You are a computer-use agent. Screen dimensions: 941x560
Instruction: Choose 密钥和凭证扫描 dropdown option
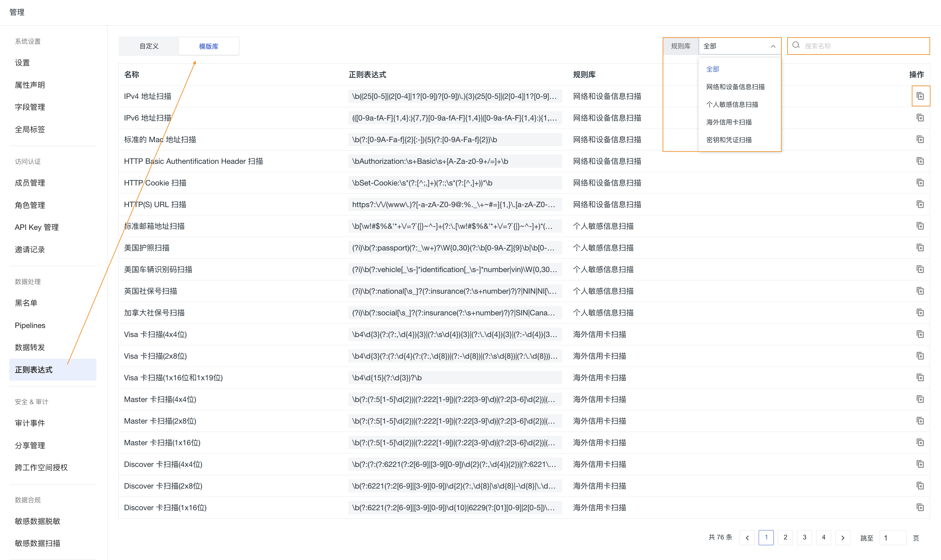(728, 140)
